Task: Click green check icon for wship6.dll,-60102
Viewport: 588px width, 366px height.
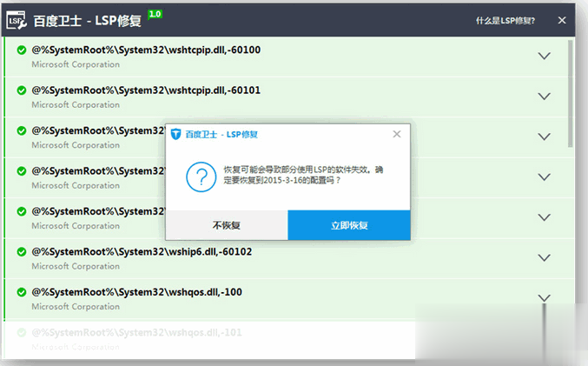Action: tap(22, 252)
